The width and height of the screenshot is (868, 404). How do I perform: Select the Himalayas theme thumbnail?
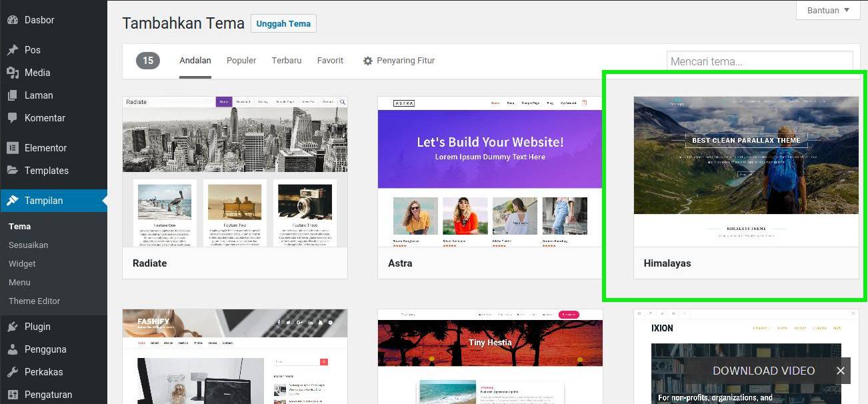(746, 171)
